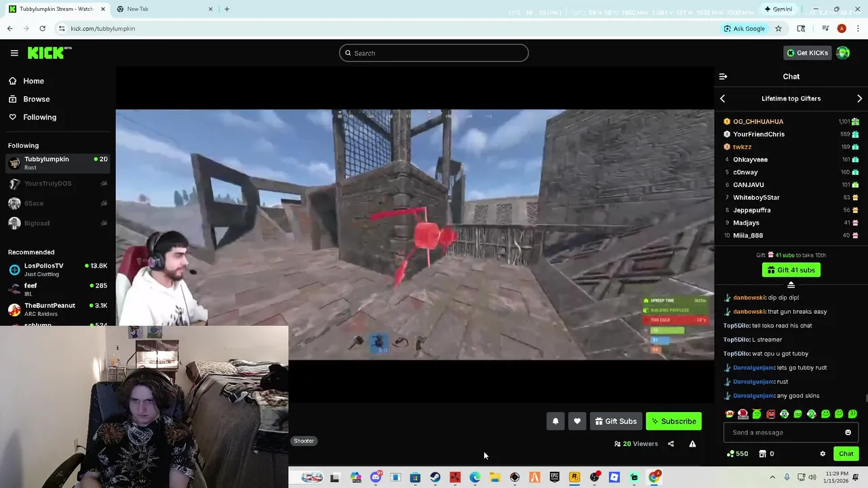Show next leaderboard with right chevron
The width and height of the screenshot is (868, 488).
click(x=859, y=99)
